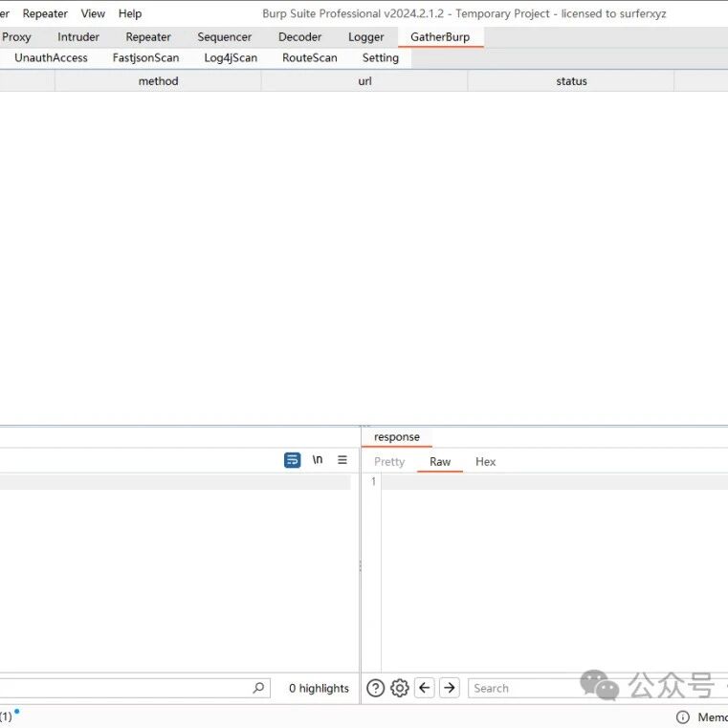Click line 1 in the response editor

pos(554,482)
